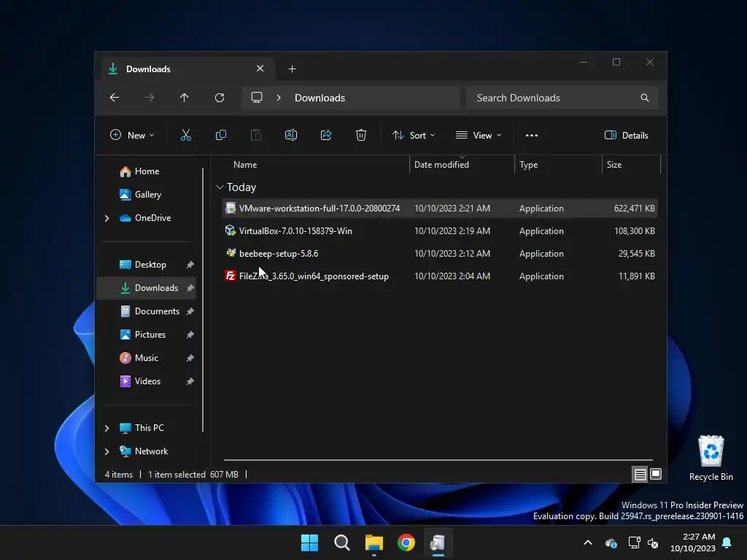
Task: Open Google Chrome from the taskbar
Action: click(406, 542)
